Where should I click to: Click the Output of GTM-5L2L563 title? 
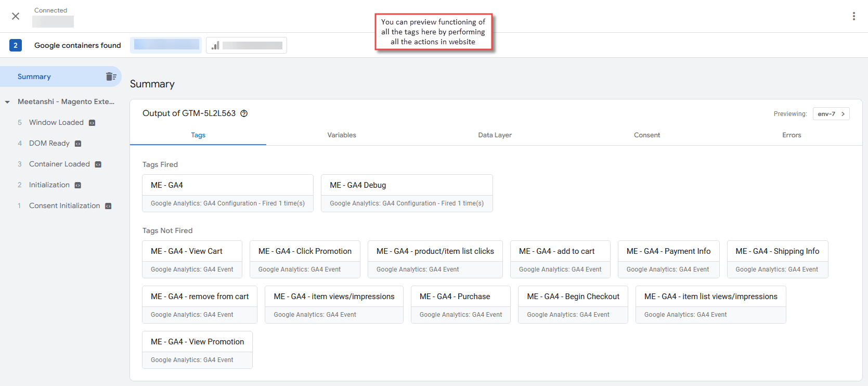click(x=189, y=113)
